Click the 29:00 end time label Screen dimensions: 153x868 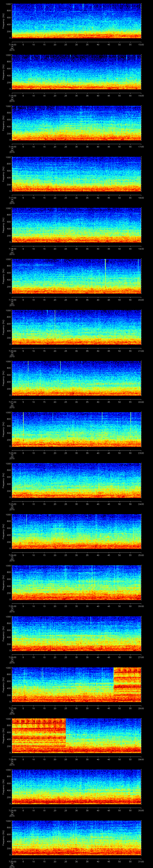[x=141, y=759]
